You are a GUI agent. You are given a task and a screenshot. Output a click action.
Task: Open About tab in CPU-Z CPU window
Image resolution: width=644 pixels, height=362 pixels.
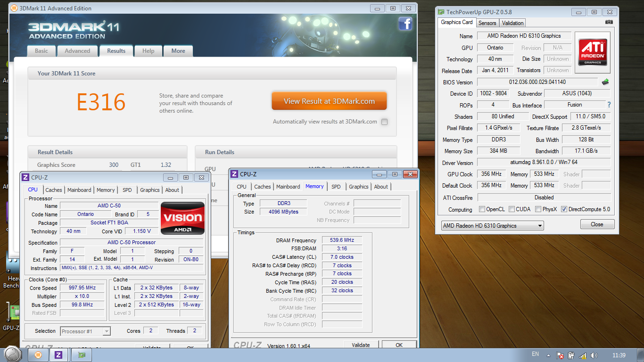(172, 190)
